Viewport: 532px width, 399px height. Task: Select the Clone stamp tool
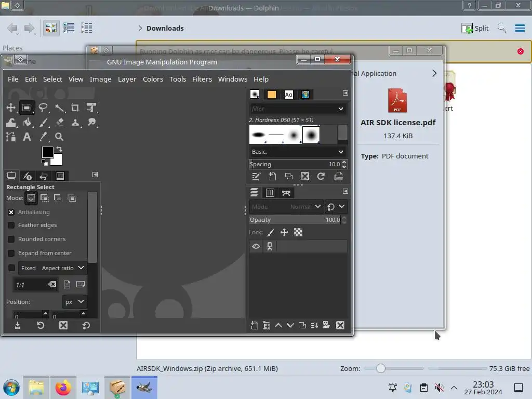tap(75, 123)
